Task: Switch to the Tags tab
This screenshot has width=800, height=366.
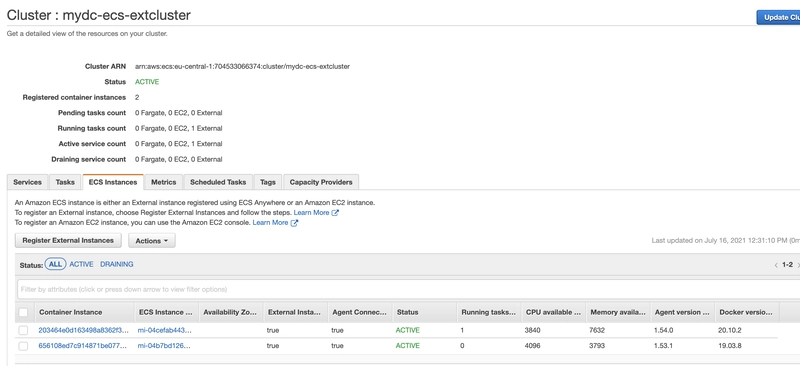Action: (268, 182)
